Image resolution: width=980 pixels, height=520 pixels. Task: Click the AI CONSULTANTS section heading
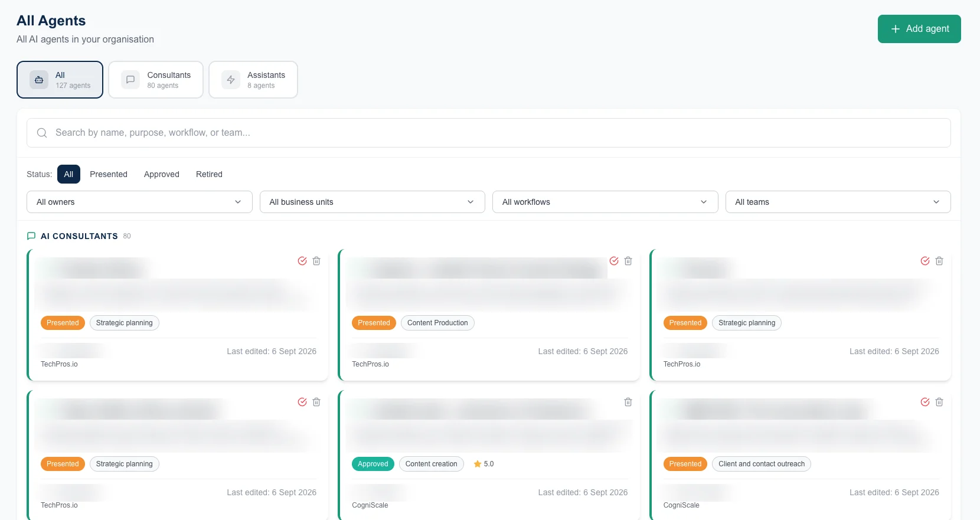(79, 236)
